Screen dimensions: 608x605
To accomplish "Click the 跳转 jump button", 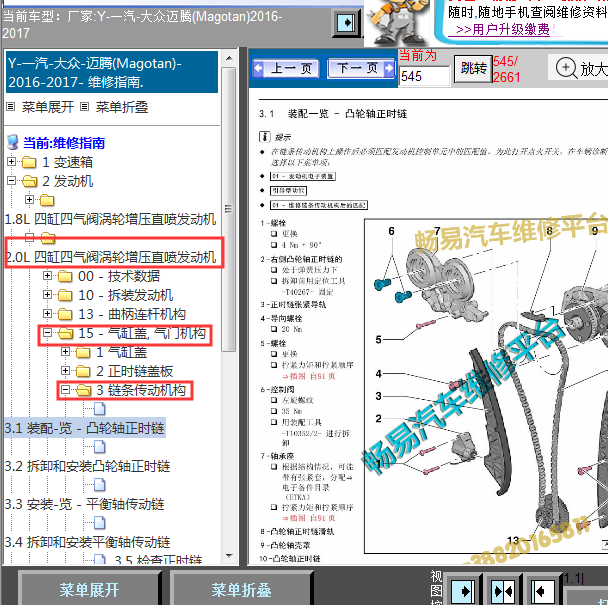I will [473, 69].
